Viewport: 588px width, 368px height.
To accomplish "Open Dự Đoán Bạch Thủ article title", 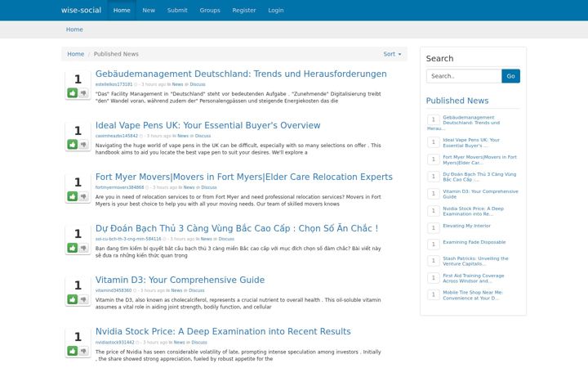I will 237,228.
